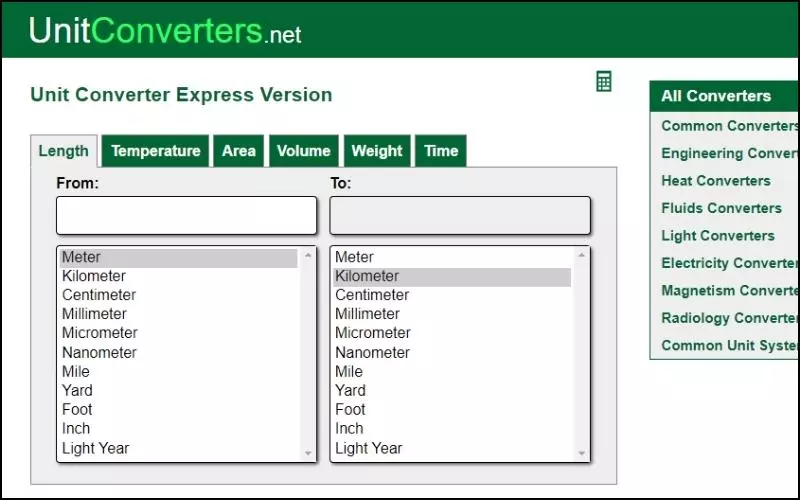
Task: Select the Volume tab
Action: pyautogui.click(x=303, y=151)
